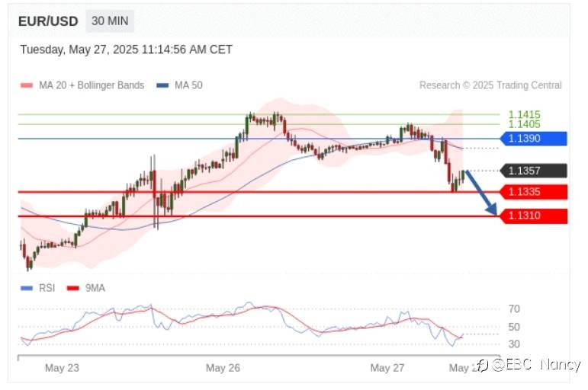Click the green 1.1405 resistance label
This screenshot has height=390, width=588.
524,123
